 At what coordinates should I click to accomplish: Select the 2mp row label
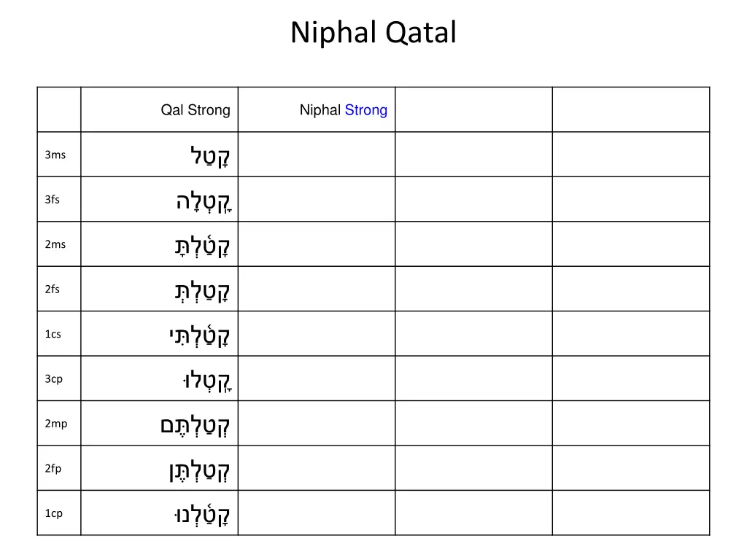[55, 424]
